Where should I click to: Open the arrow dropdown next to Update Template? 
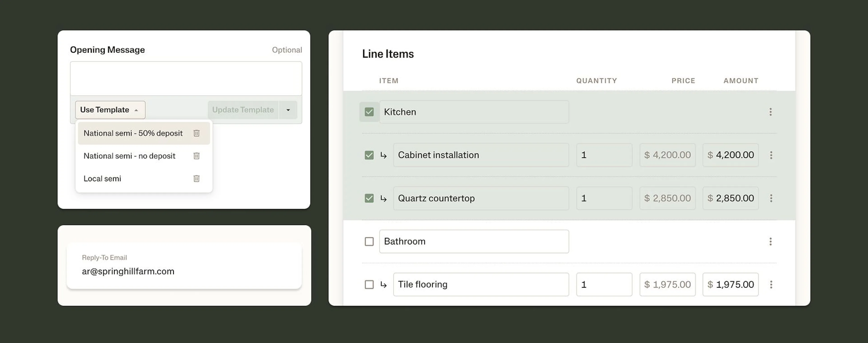(288, 110)
